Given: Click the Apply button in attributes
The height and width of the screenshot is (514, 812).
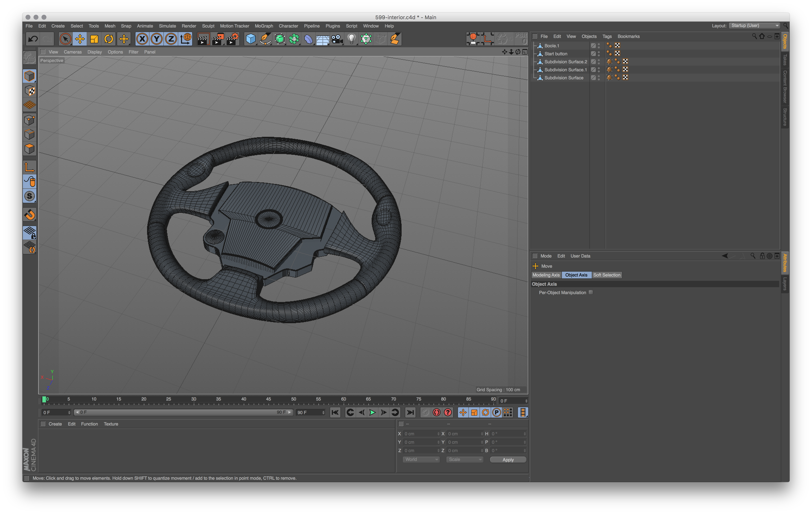Looking at the screenshot, I should coord(506,460).
